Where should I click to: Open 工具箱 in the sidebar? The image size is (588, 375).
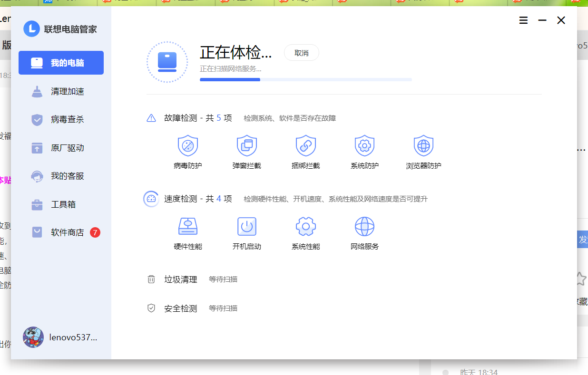coord(61,204)
